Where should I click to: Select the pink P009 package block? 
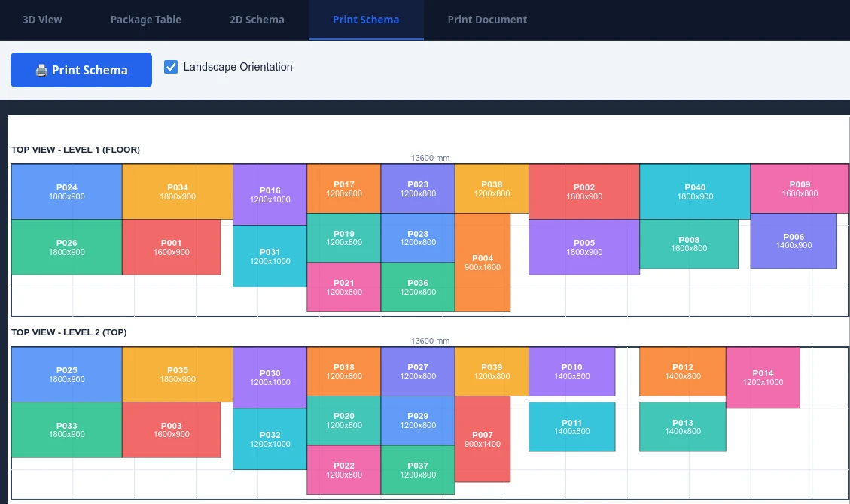[800, 189]
